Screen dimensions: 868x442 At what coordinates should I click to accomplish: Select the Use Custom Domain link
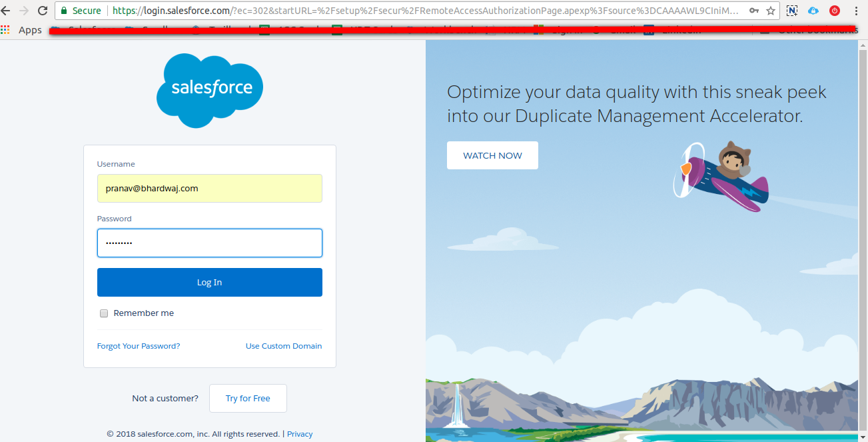[284, 346]
